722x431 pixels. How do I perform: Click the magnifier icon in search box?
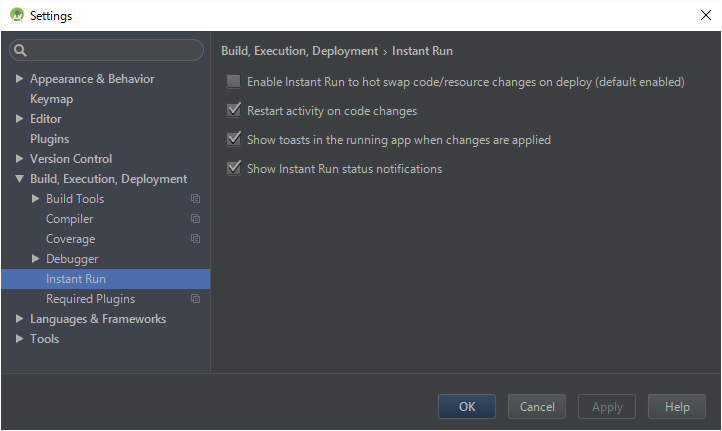click(21, 50)
